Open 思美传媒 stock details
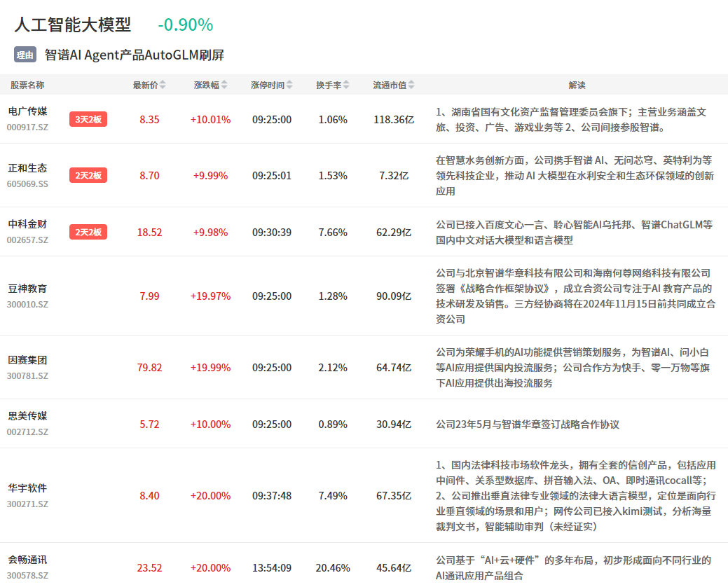This screenshot has width=728, height=587. point(27,416)
